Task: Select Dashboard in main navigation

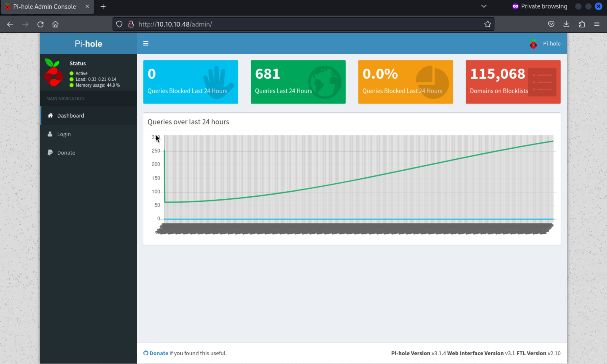Action: click(70, 115)
